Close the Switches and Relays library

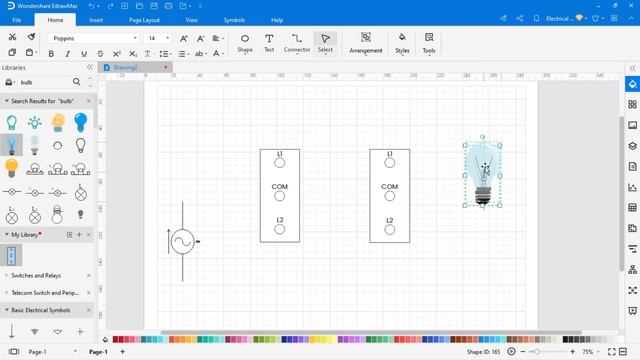[x=89, y=276]
